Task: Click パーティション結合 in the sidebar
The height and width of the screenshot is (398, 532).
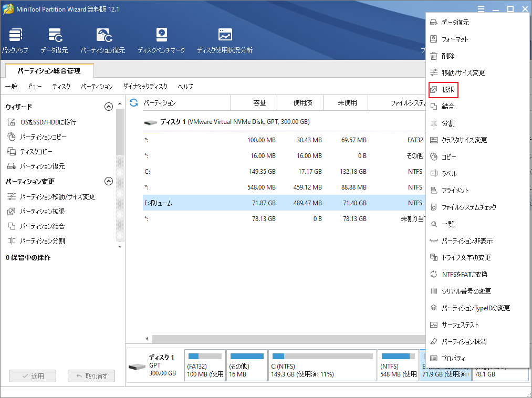Action: coord(36,226)
